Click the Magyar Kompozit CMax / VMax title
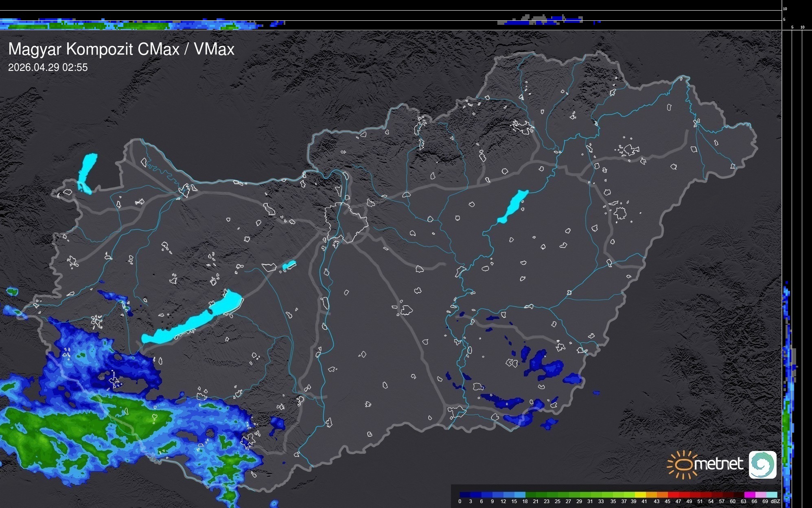Viewport: 812px width, 508px height. [121, 49]
